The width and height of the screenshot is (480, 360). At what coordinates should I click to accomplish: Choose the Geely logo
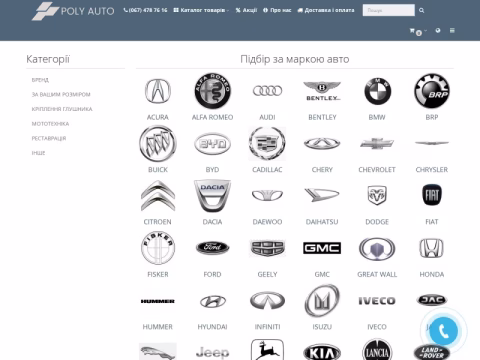point(267,248)
